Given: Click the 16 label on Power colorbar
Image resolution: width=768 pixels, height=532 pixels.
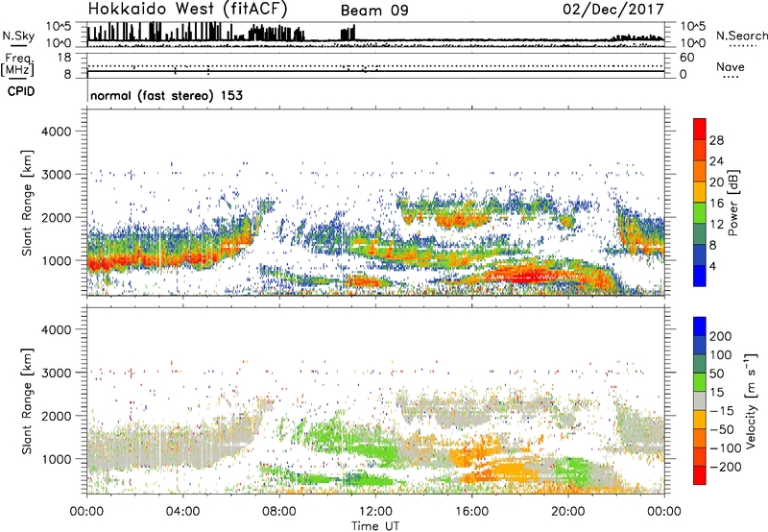Looking at the screenshot, I should click(x=716, y=204).
